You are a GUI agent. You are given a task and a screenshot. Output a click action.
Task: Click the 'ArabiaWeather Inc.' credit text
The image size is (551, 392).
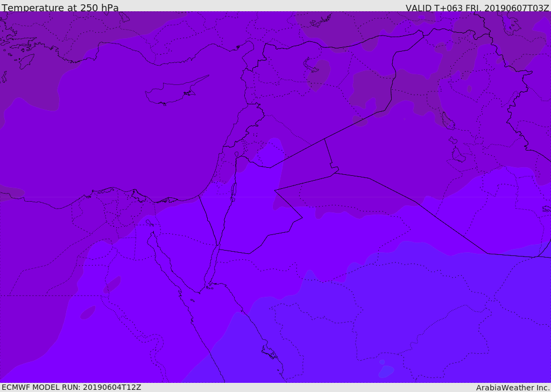pyautogui.click(x=513, y=388)
